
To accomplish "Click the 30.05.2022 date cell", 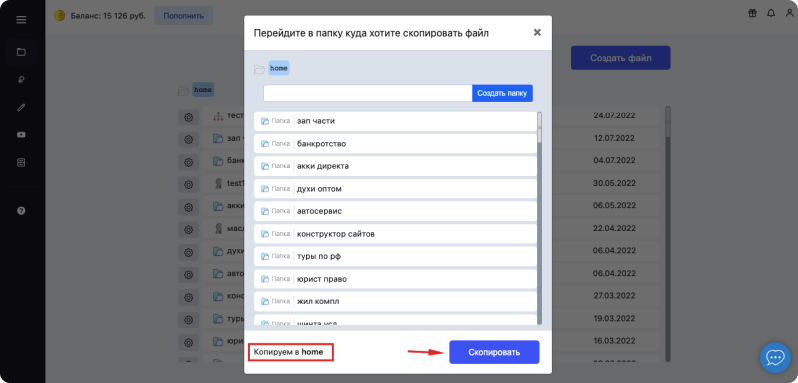I will [615, 183].
